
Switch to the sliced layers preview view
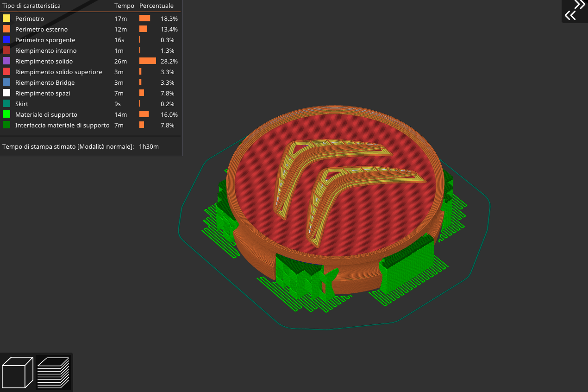[53, 373]
